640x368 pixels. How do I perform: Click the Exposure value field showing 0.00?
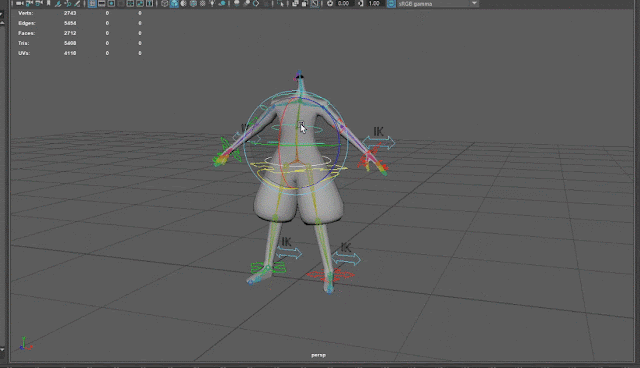(x=344, y=3)
